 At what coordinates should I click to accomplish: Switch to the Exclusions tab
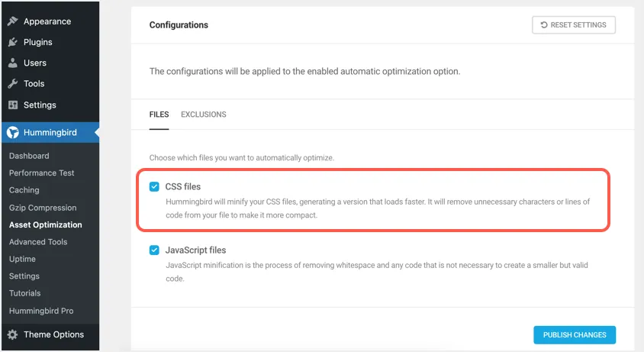click(204, 115)
